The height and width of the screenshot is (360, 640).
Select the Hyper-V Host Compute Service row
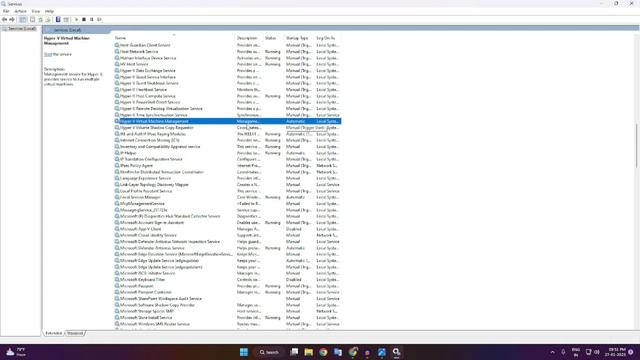227,96
